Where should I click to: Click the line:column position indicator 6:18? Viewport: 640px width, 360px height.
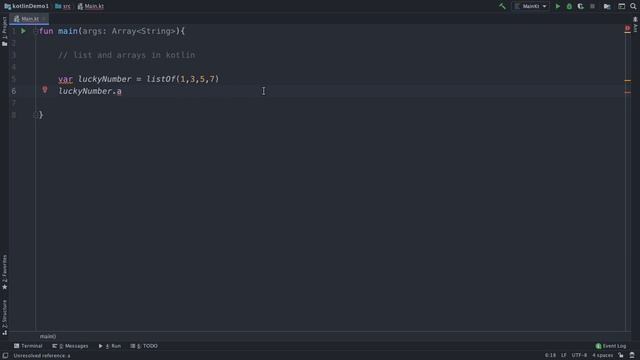tap(550, 356)
